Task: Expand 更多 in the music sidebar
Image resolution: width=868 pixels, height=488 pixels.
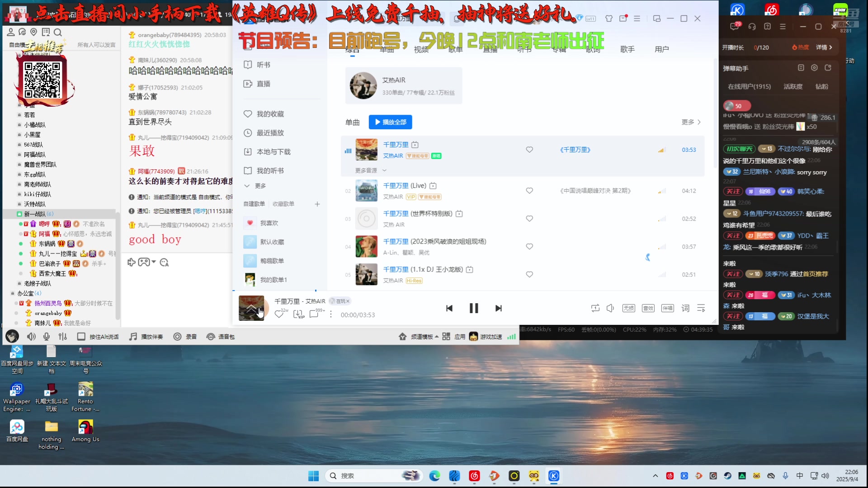Action: tap(255, 186)
